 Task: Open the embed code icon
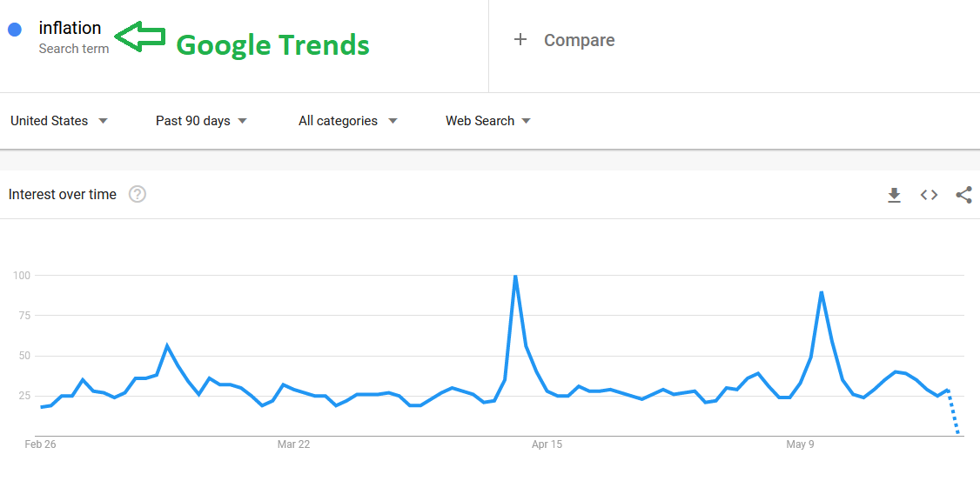tap(929, 195)
